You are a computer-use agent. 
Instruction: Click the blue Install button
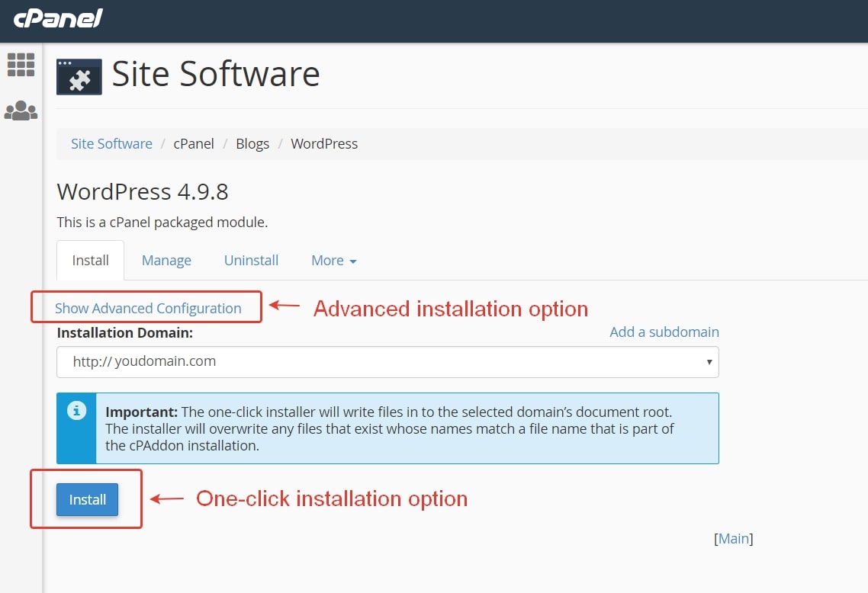(x=88, y=499)
